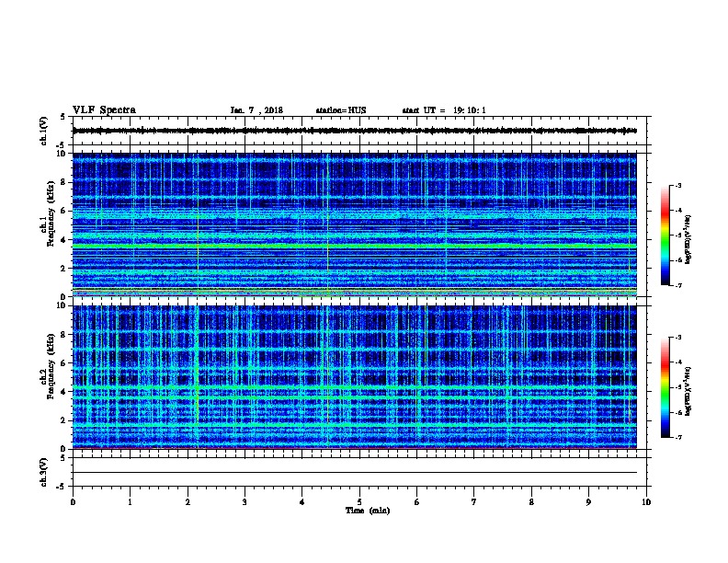The image size is (728, 563).
Task: Click the "Time (min)" x-axis label
Action: (368, 511)
